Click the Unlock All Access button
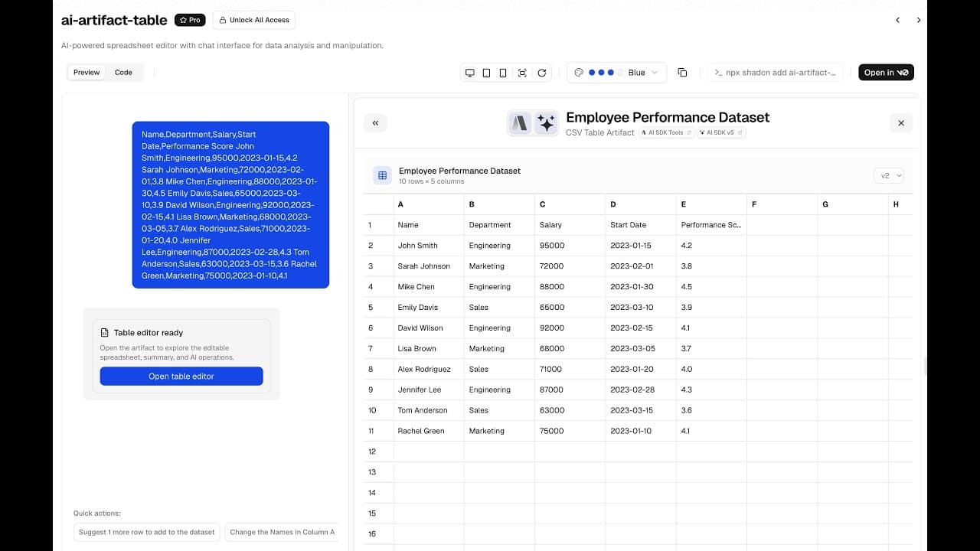980x551 pixels. tap(253, 21)
